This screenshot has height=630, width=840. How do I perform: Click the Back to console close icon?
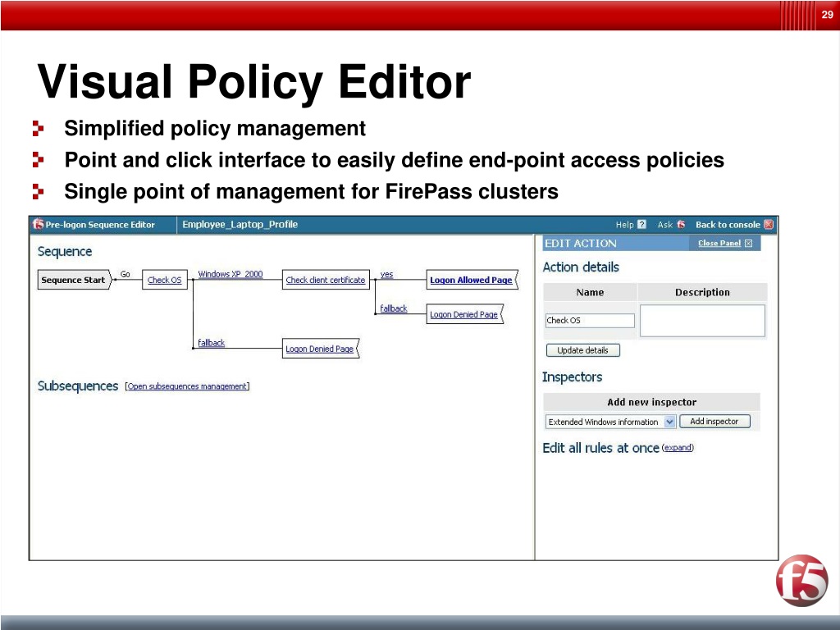[x=769, y=225]
